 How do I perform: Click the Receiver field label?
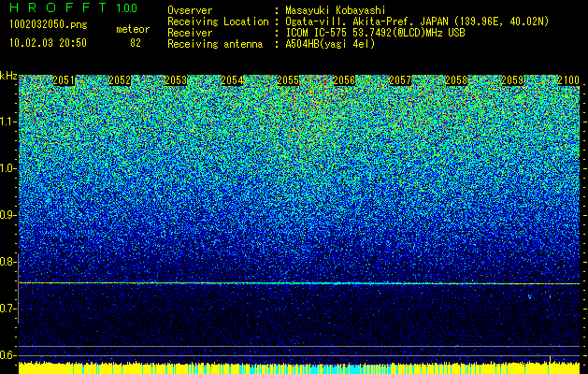(190, 33)
